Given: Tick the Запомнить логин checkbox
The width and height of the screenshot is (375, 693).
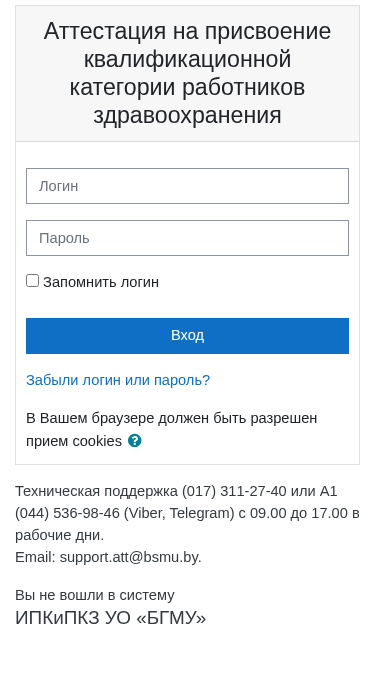Looking at the screenshot, I should tap(32, 281).
